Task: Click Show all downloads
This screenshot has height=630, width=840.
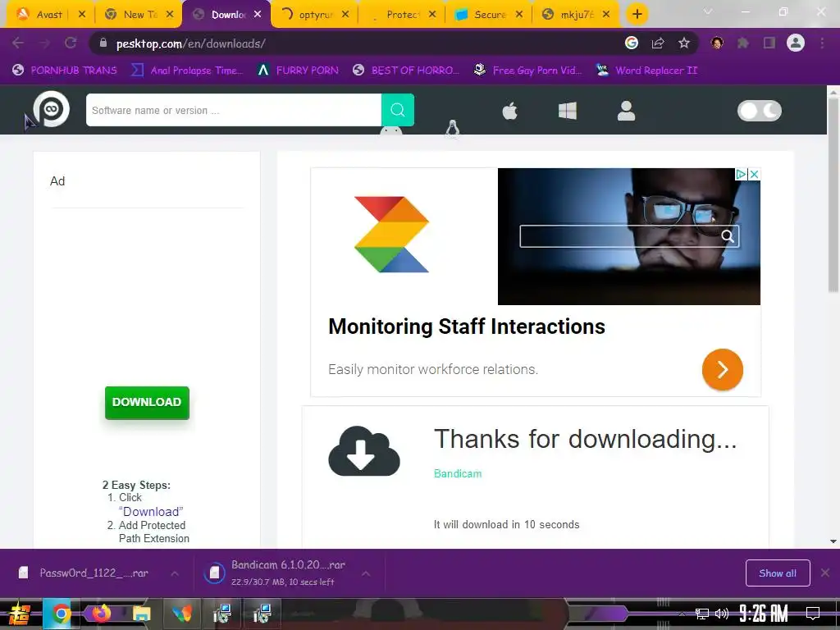Action: pos(778,573)
